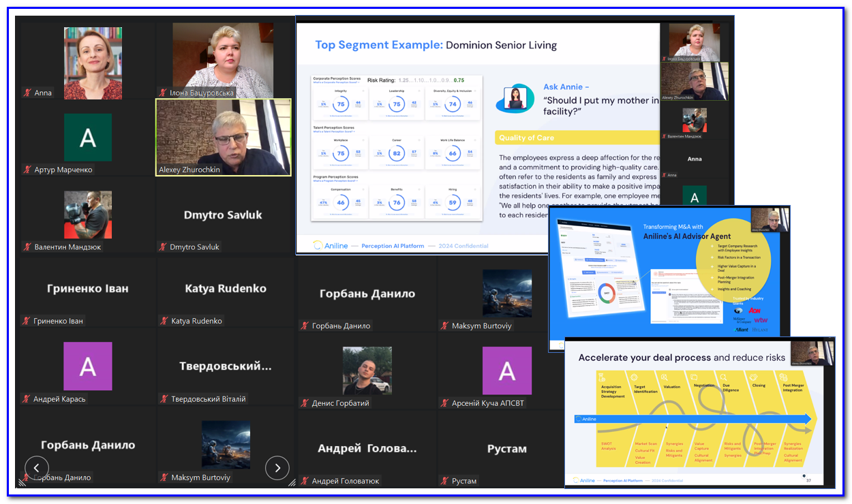Click the muted mic icon beside Гриненко Іван's name label
The image size is (852, 504).
pos(27,321)
